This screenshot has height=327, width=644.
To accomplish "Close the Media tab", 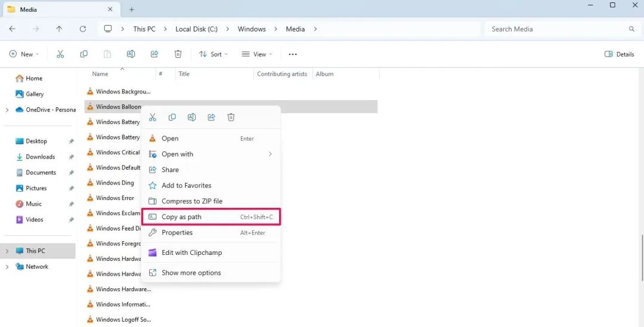I will [x=110, y=9].
